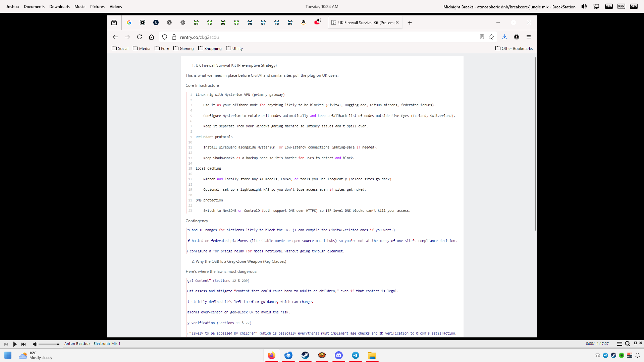Viewport: 644px width, 362px height.
Task: Skip to next track in music player
Action: [x=23, y=344]
